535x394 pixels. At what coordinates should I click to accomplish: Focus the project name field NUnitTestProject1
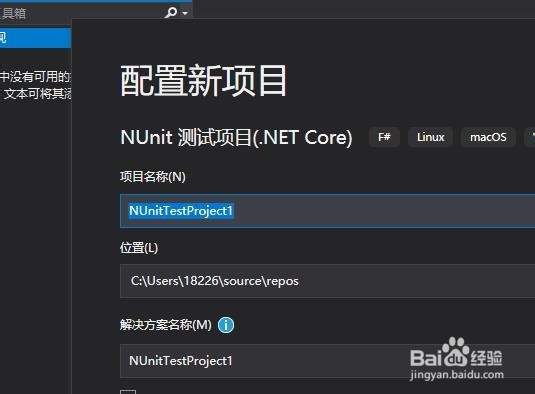328,210
